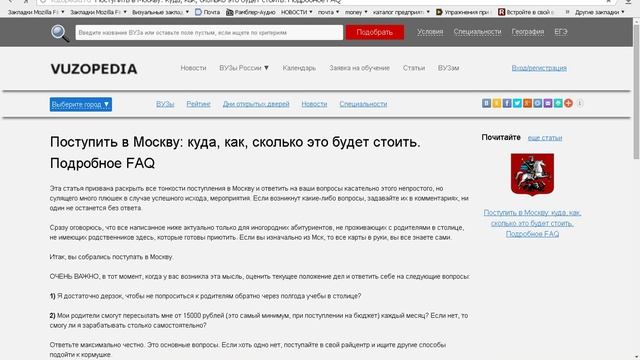Click the Moscow coat of arms thumbnail
The width and height of the screenshot is (640, 360).
532,174
